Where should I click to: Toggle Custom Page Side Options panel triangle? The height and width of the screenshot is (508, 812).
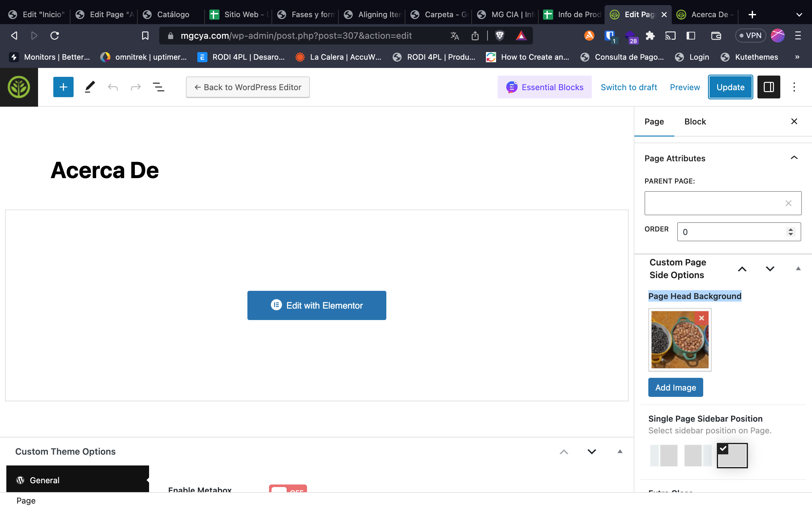(x=798, y=269)
